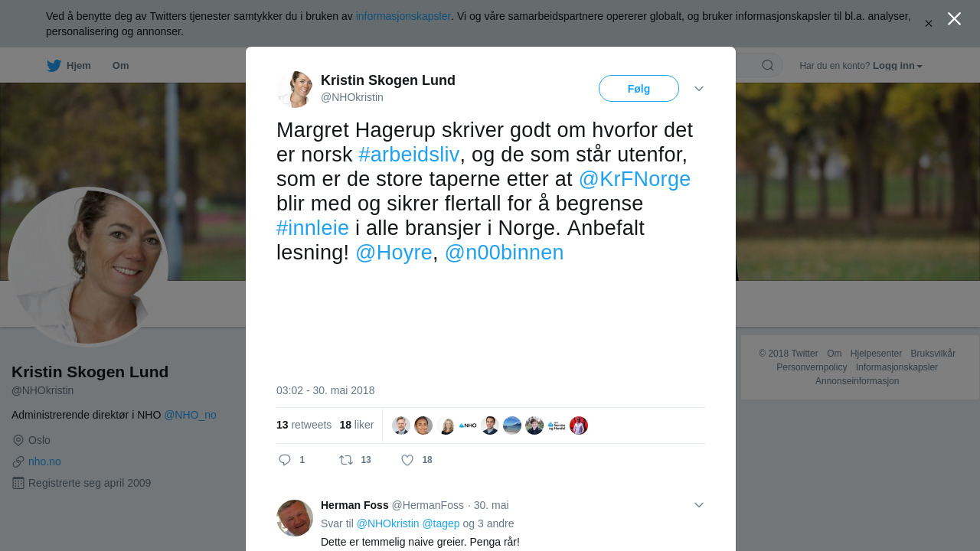The height and width of the screenshot is (551, 980).
Task: Follow Kristin Skogen Lund with Følg button
Action: [639, 89]
